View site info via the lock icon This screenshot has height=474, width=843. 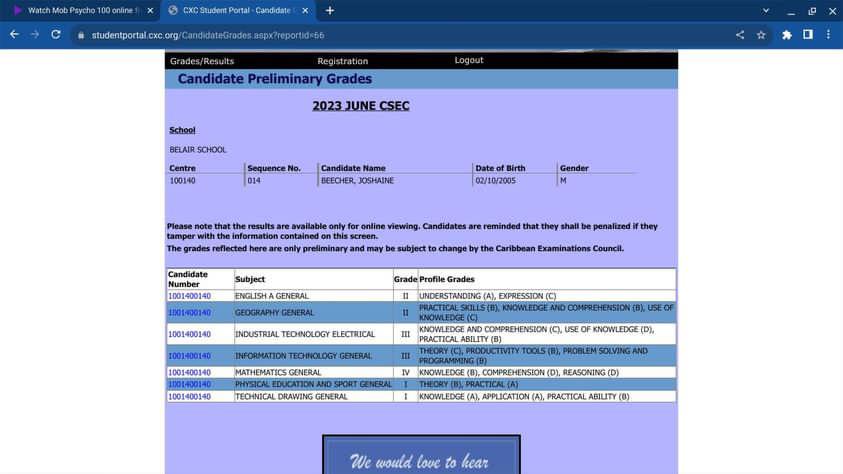[81, 35]
